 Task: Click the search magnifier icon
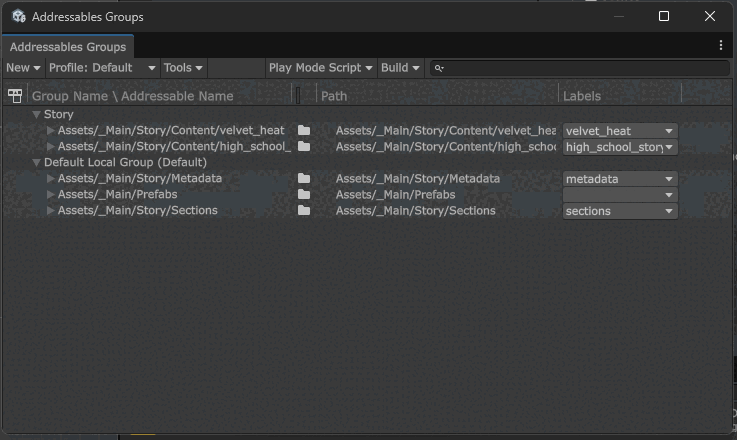[x=439, y=68]
